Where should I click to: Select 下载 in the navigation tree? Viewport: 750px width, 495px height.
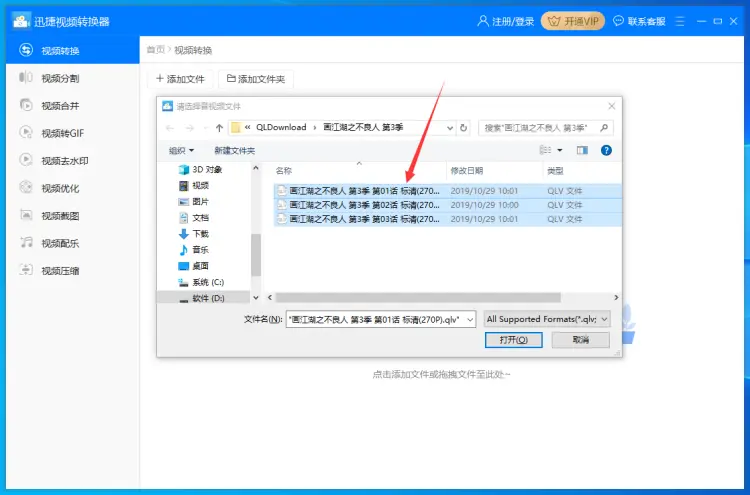pos(194,233)
